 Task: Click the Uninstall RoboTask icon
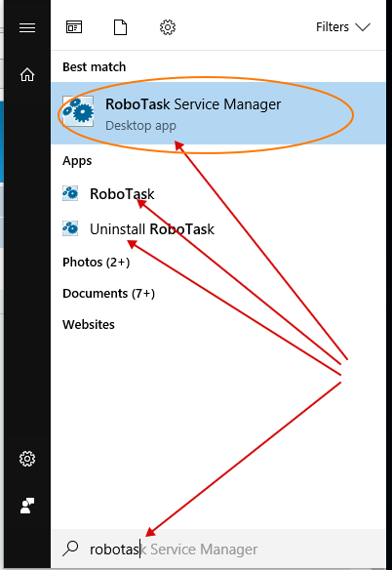pyautogui.click(x=70, y=228)
